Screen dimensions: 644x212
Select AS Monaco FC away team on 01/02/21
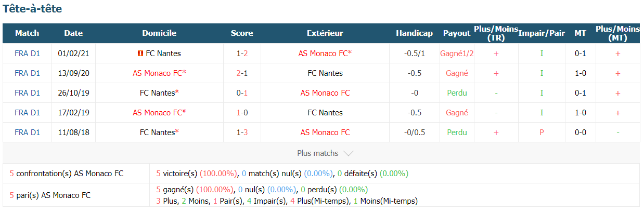[325, 53]
